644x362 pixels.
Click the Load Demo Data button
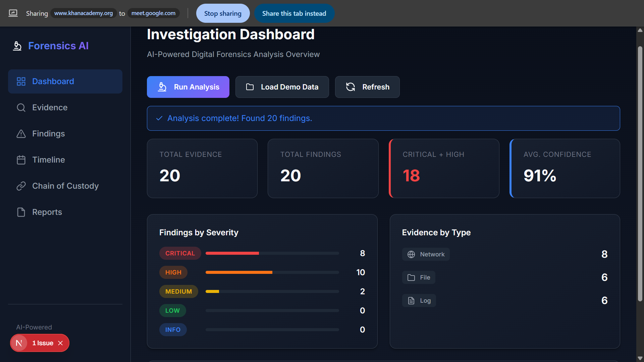[282, 87]
